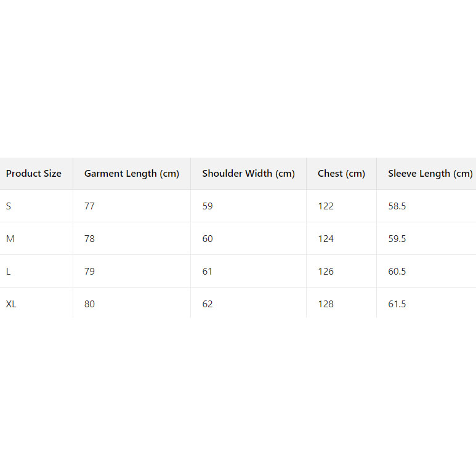Click the Chest (cm) column header
The height and width of the screenshot is (476, 476).
pos(342,174)
